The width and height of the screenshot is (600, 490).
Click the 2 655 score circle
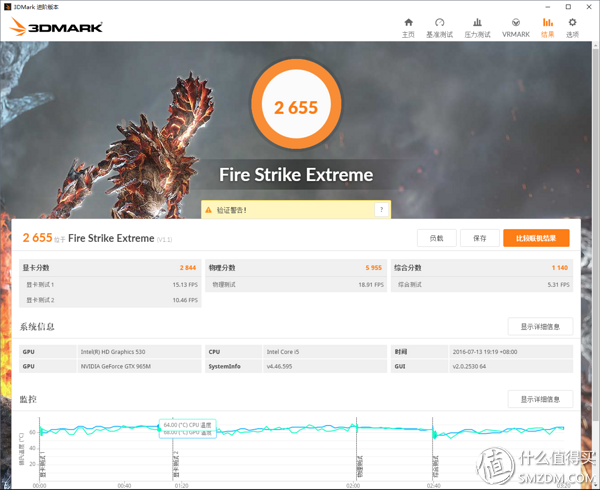pyautogui.click(x=296, y=104)
